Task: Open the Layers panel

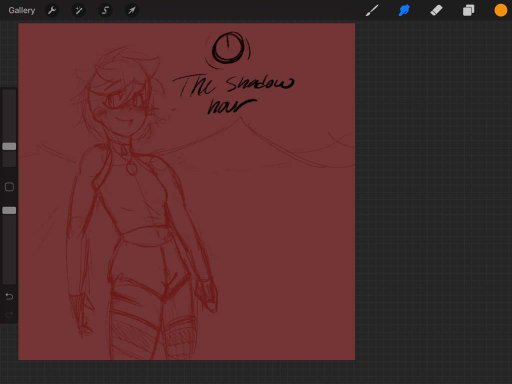Action: (468, 10)
